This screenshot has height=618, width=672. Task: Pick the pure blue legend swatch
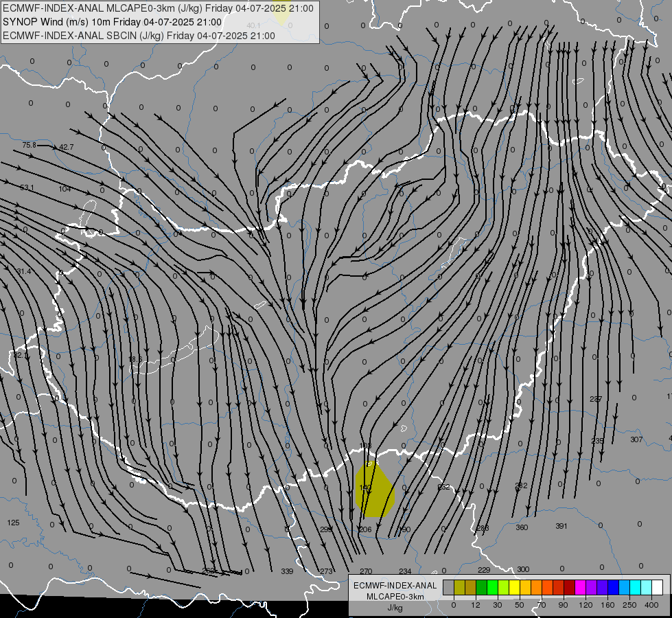click(x=613, y=587)
